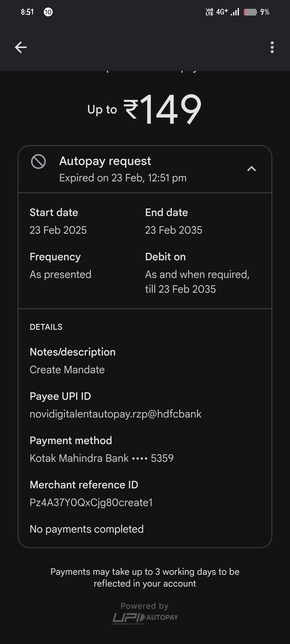
Task: Tap the Merchant reference ID value
Action: click(x=91, y=503)
